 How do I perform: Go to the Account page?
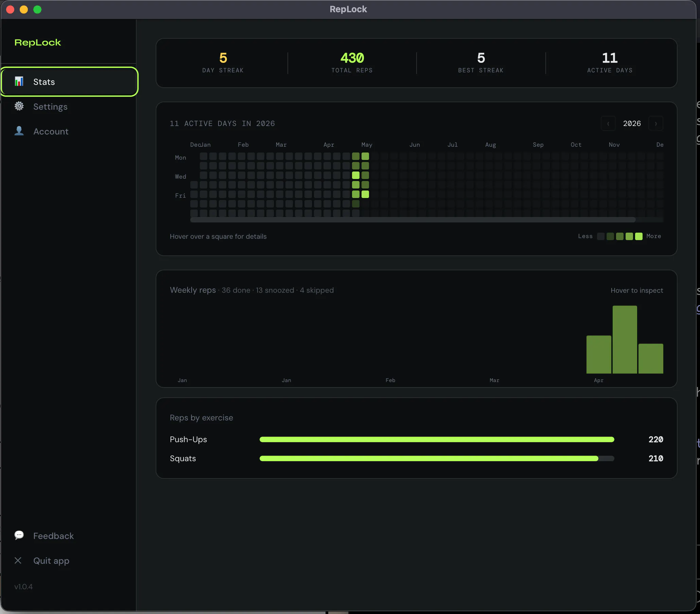click(x=70, y=131)
